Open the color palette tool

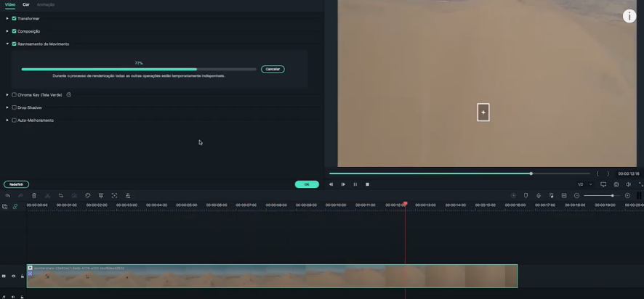pos(87,196)
